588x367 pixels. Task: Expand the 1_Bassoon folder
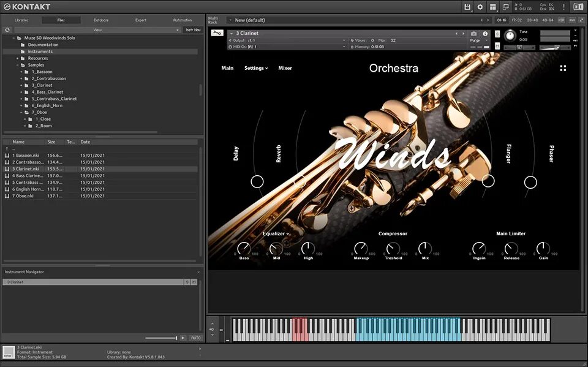(x=21, y=72)
